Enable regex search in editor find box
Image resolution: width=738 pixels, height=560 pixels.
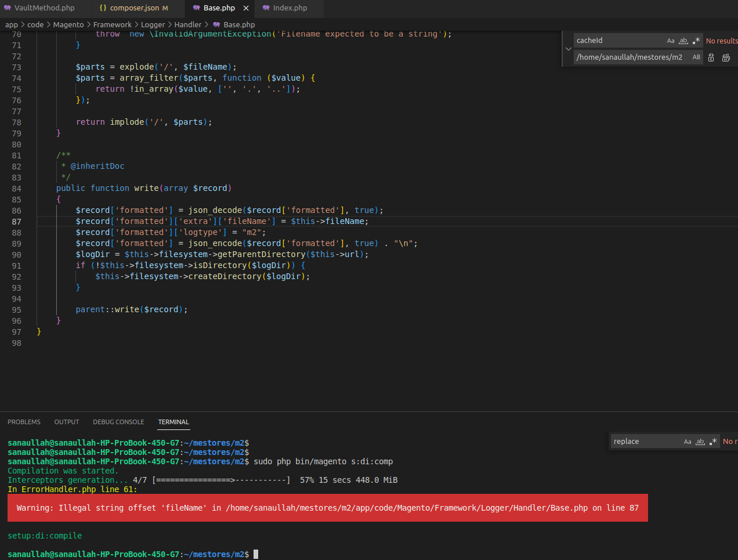click(x=696, y=41)
